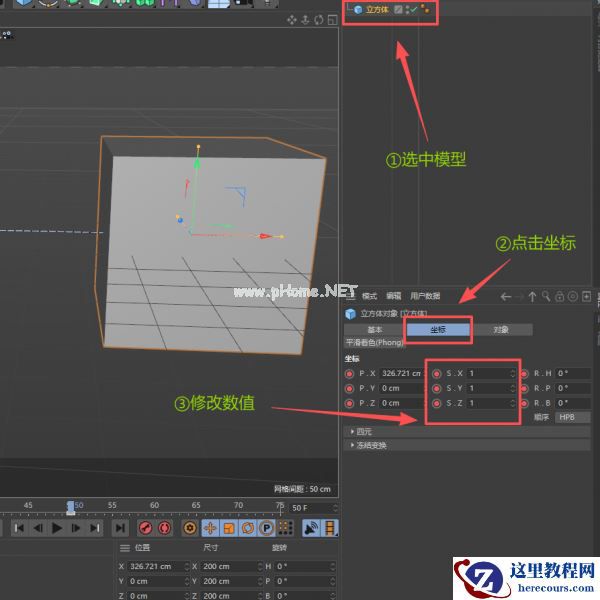Click the viewport pan move icon

pyautogui.click(x=293, y=19)
